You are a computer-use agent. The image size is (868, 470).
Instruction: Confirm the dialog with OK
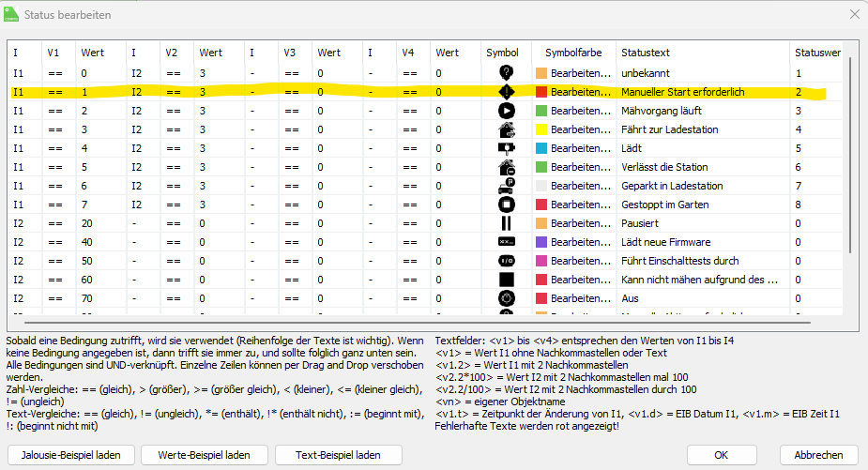[722, 455]
